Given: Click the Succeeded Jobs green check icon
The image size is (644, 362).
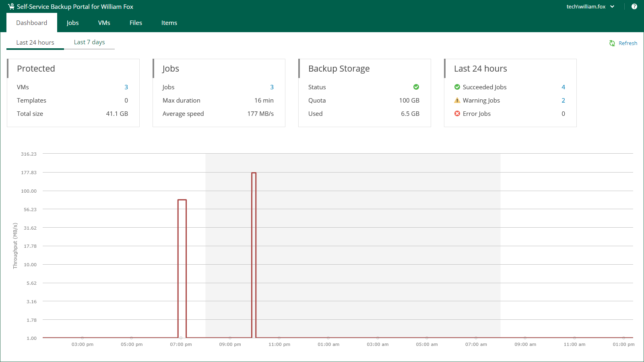Looking at the screenshot, I should click(457, 87).
